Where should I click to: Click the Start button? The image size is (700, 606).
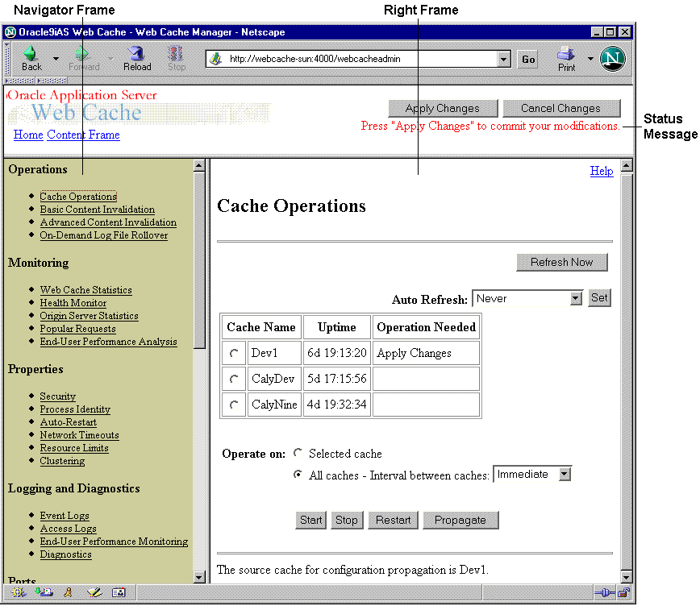point(310,521)
